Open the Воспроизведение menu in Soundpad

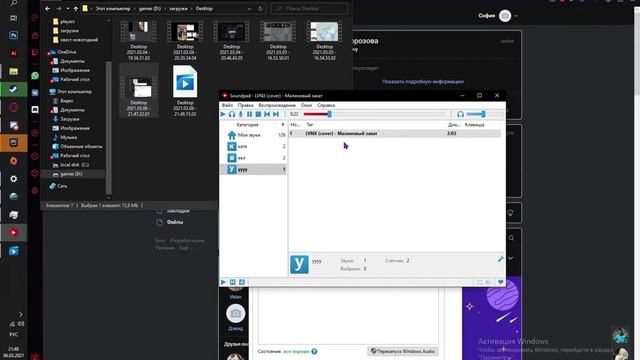tap(277, 105)
